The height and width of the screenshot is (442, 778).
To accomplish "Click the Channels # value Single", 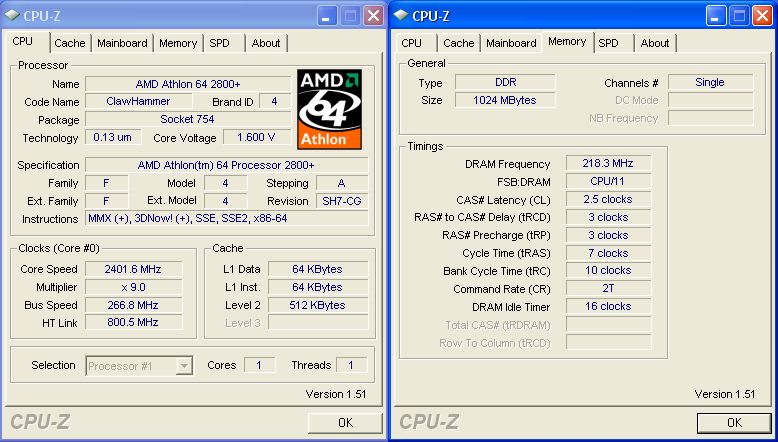I will 710,82.
